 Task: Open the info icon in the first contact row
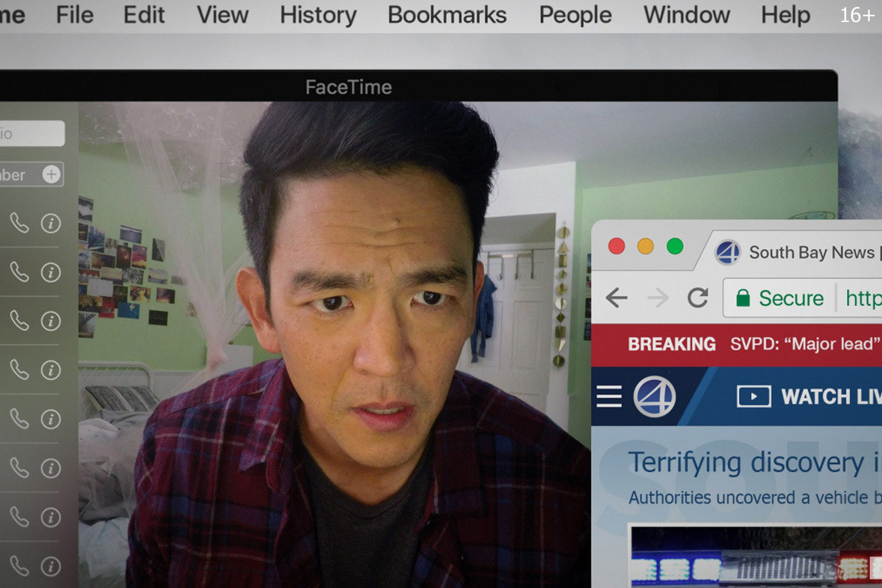(51, 224)
